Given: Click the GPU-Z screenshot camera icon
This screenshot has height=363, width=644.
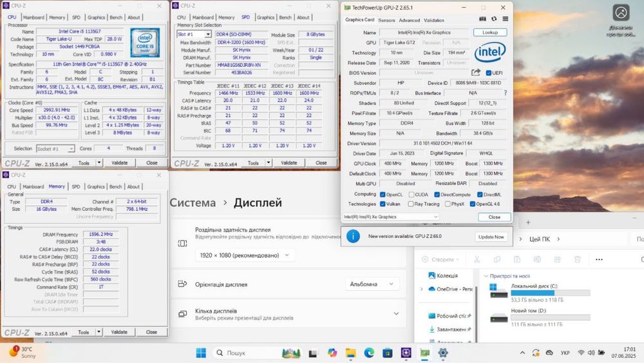Looking at the screenshot, I should [x=482, y=19].
